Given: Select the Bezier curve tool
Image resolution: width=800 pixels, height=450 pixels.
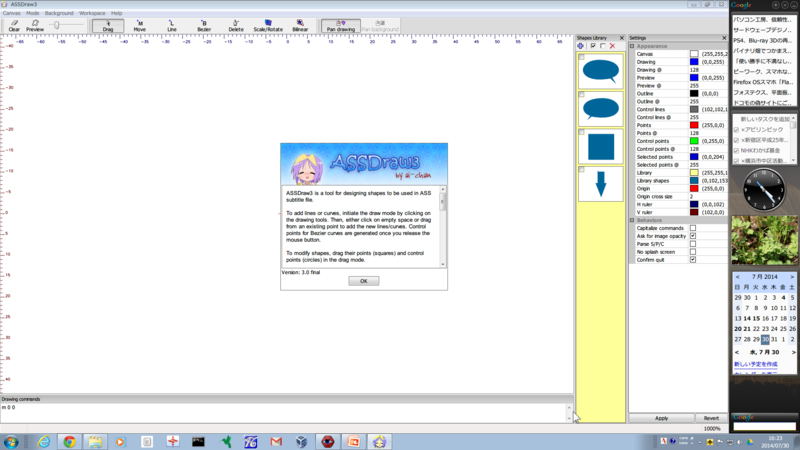Looking at the screenshot, I should pos(204,26).
